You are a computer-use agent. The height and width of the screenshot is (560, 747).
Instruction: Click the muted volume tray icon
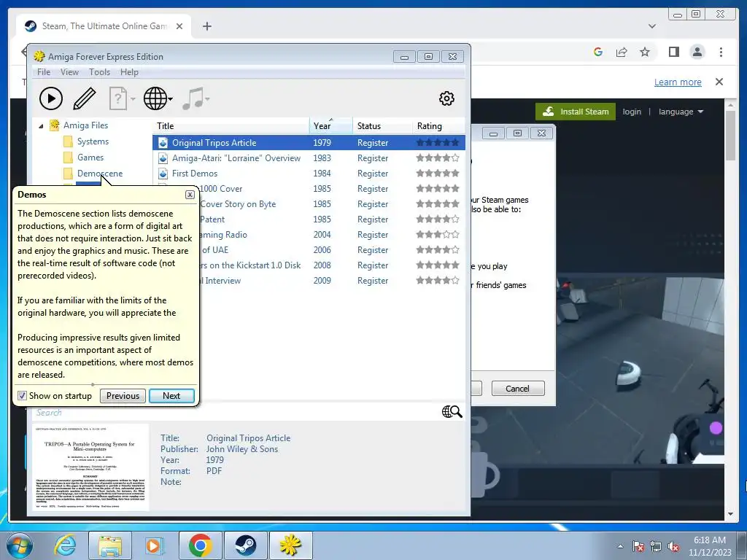point(673,547)
